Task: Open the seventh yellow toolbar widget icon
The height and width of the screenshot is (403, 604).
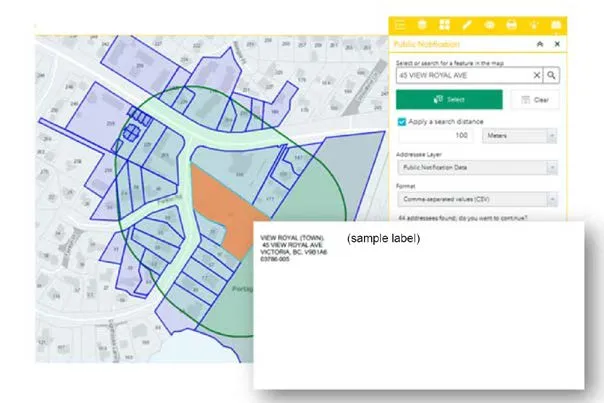Action: pyautogui.click(x=534, y=25)
